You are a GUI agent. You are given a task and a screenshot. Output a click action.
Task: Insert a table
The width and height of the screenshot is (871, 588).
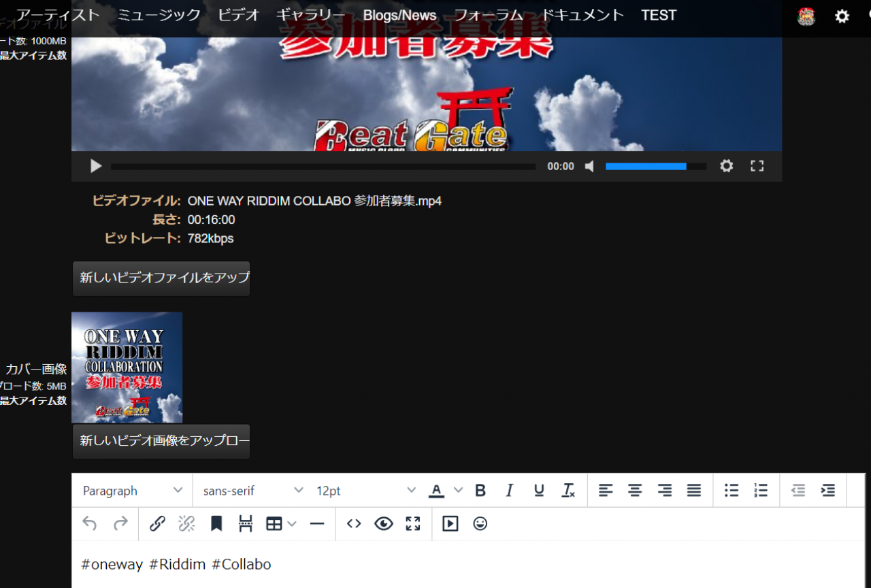click(274, 523)
